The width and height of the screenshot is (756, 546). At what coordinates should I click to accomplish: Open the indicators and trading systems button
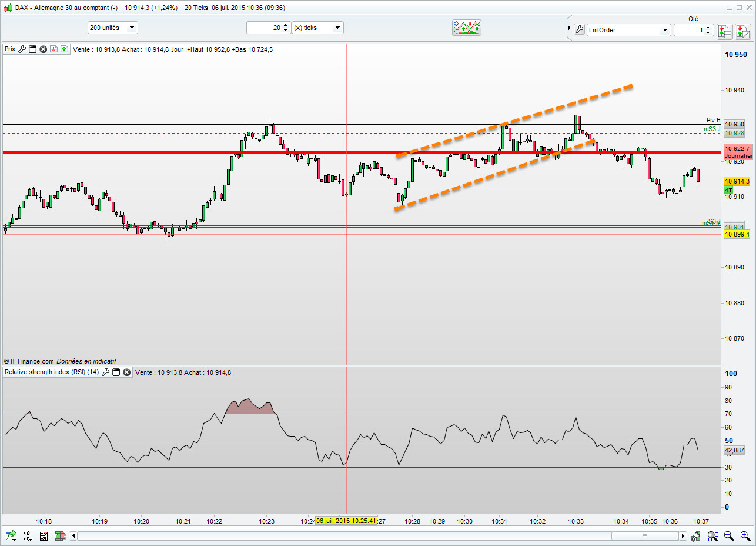point(467,28)
